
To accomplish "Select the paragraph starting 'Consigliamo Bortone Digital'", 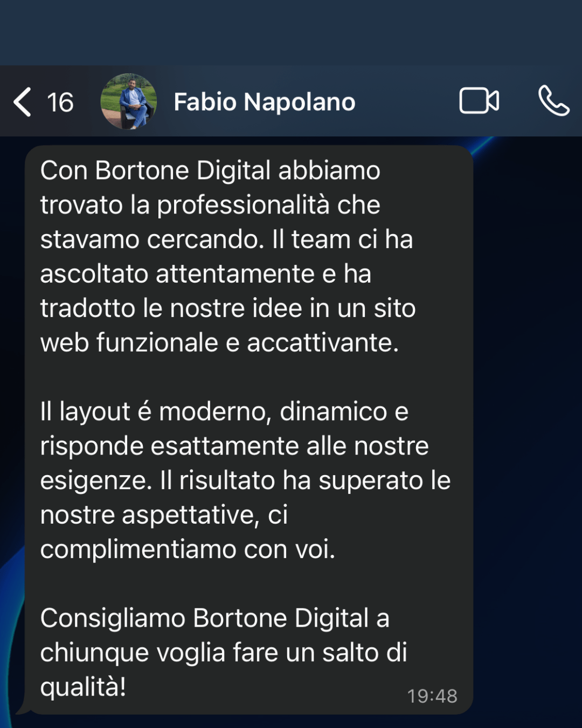I will tap(224, 653).
